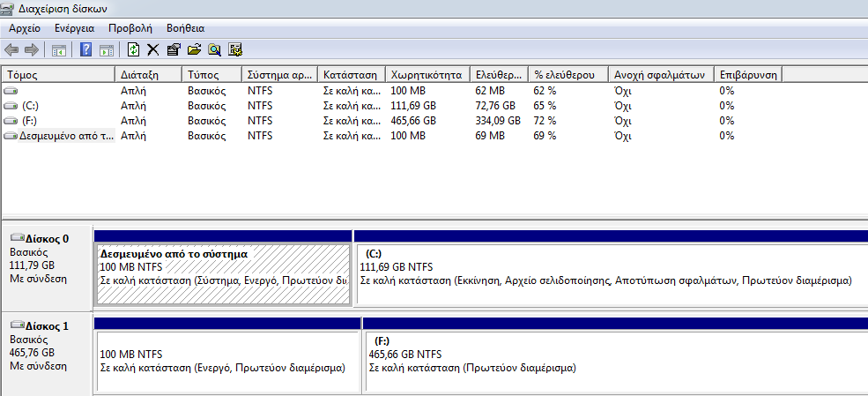Click the drive icon of volume (C:) row
Screen dimensions: 868x396
point(11,106)
